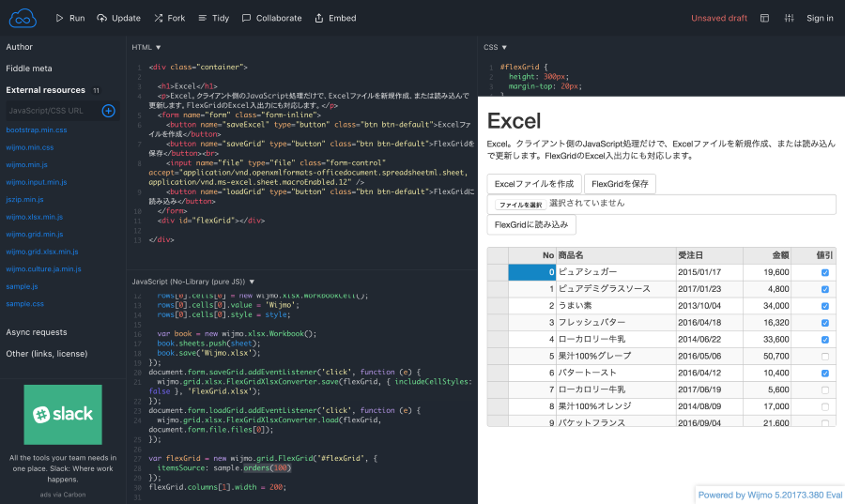This screenshot has height=504, width=845.
Task: Open the Embed option
Action: (x=335, y=19)
